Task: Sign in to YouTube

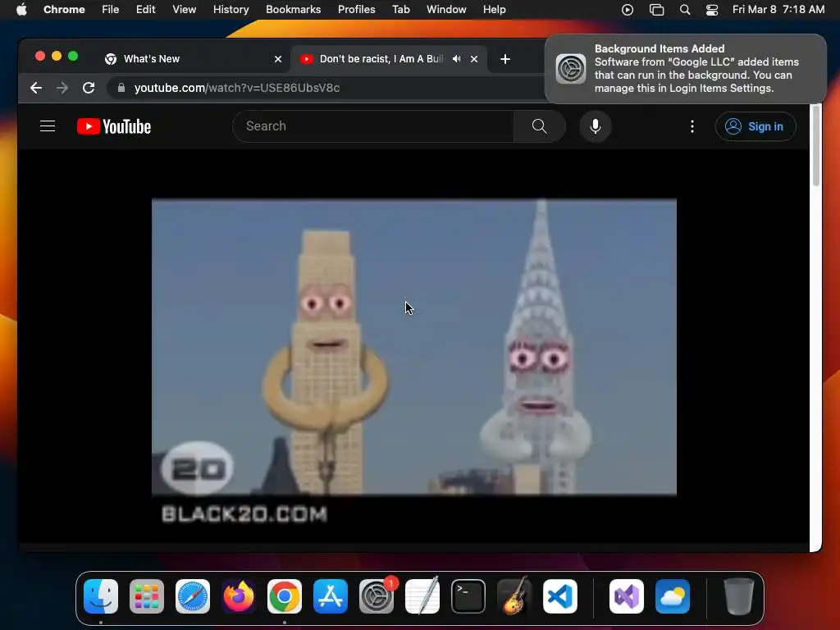Action: click(756, 126)
